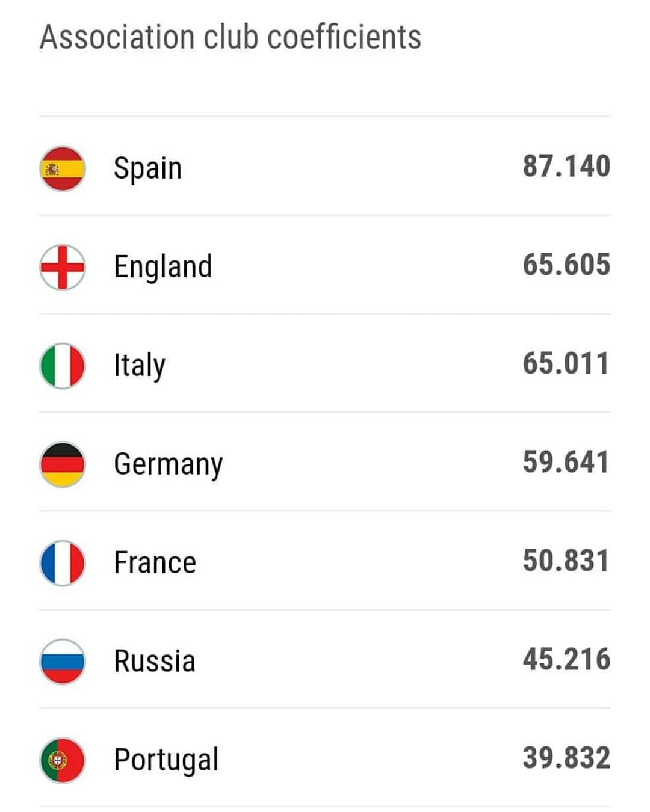This screenshot has width=650, height=812.
Task: Click the Spain flag icon
Action: pos(63,168)
